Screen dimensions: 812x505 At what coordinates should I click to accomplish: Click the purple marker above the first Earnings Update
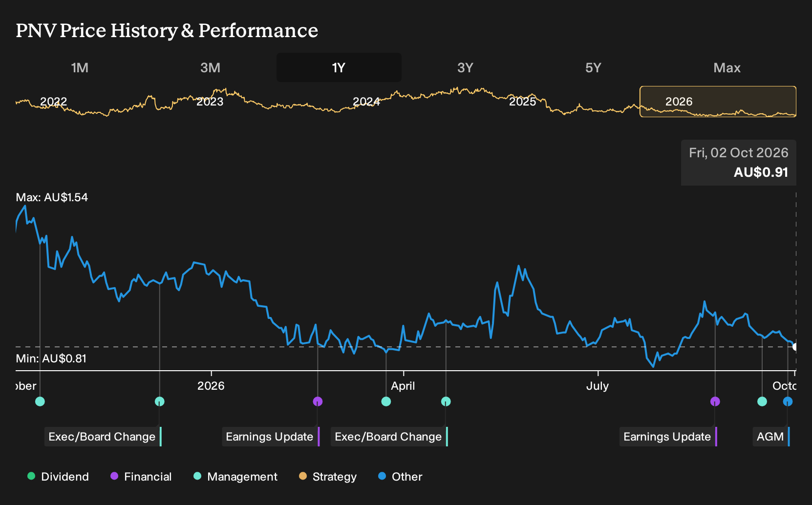[318, 401]
